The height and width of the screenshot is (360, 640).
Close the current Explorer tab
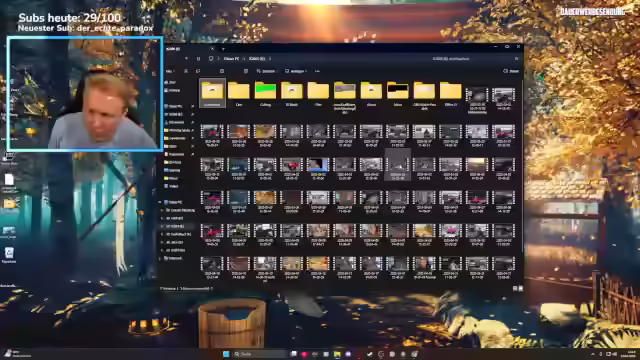(212, 49)
